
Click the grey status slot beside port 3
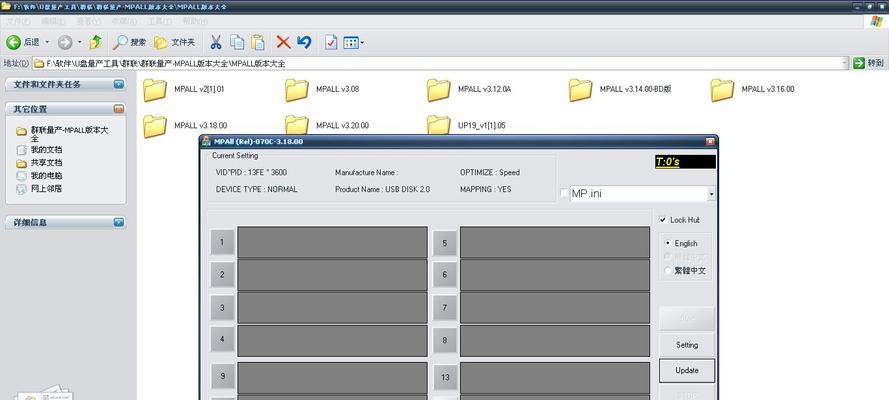point(332,308)
